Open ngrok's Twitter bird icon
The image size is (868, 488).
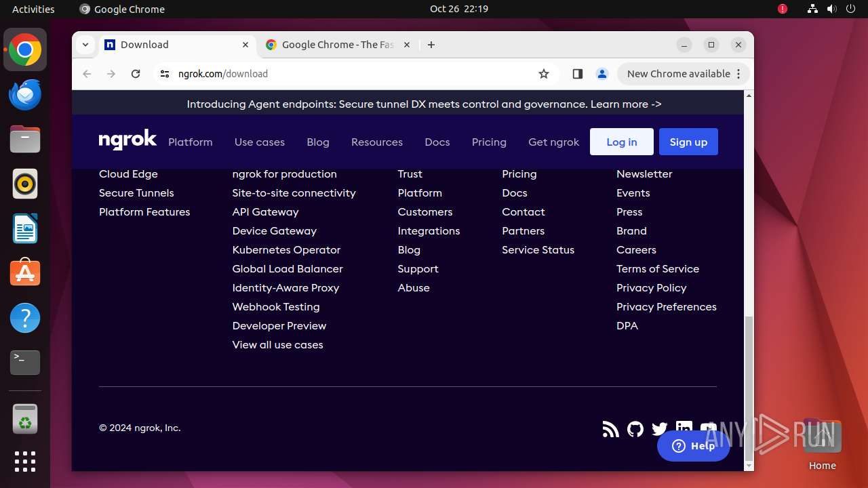pos(659,429)
